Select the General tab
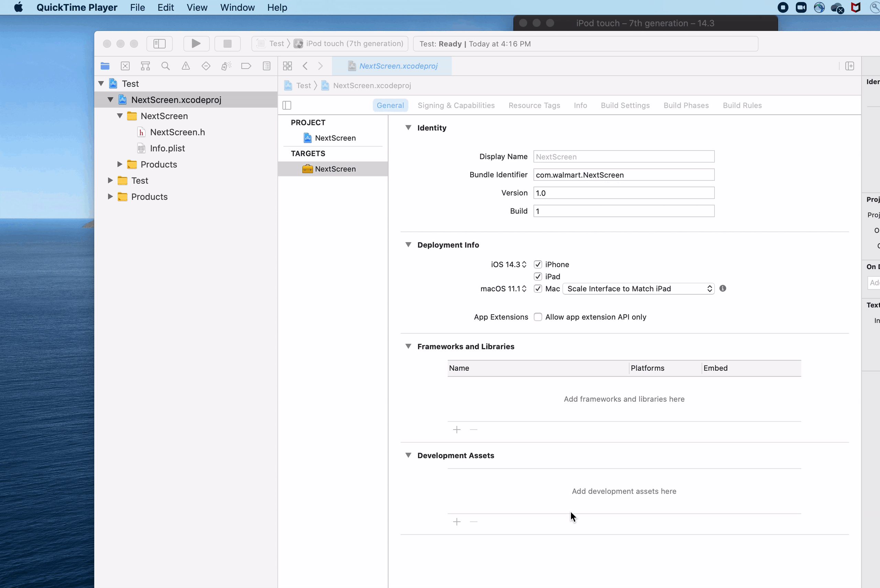Image resolution: width=880 pixels, height=588 pixels. click(390, 105)
